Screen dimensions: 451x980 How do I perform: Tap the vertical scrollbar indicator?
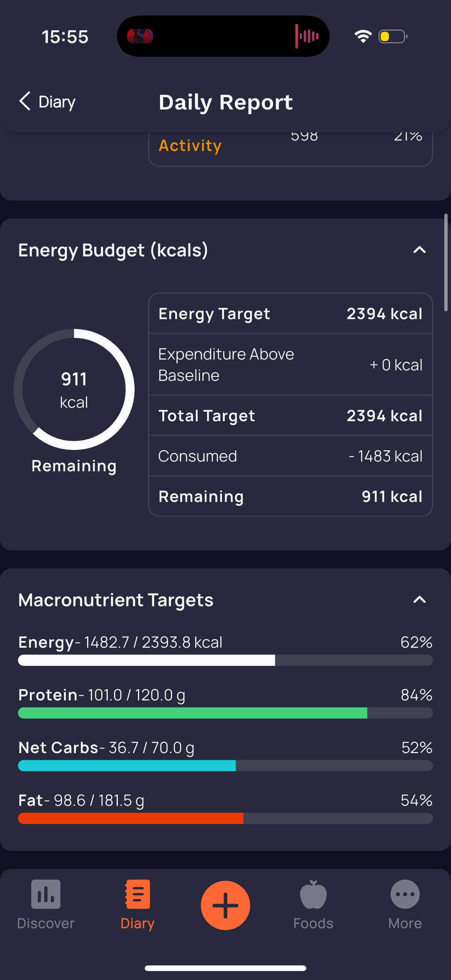pyautogui.click(x=446, y=262)
